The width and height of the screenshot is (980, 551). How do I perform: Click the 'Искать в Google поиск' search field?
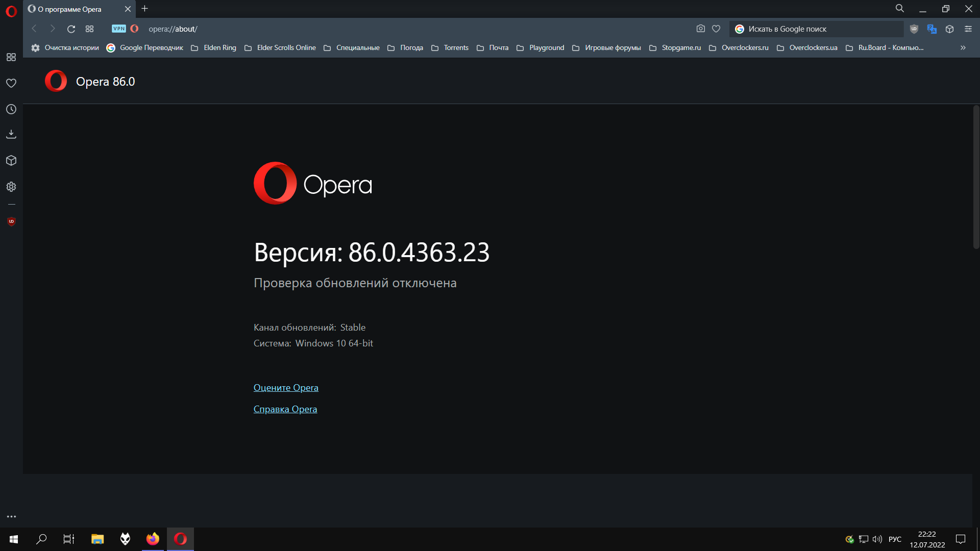pos(817,29)
